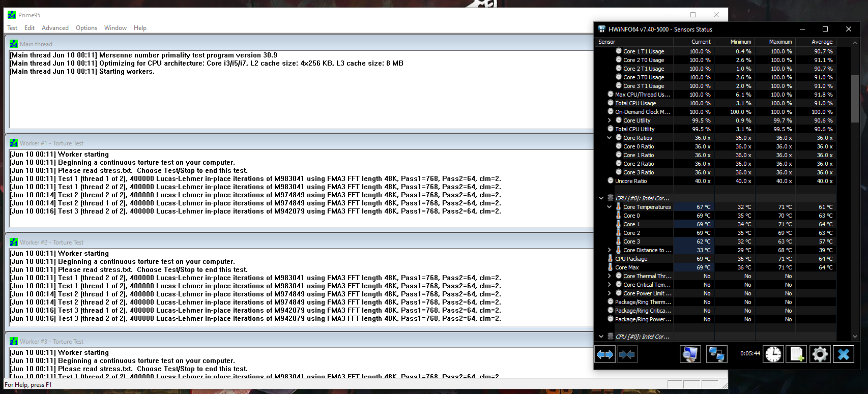Select the Worker #2 - Torture Test title bar
The width and height of the screenshot is (868, 394).
pyautogui.click(x=300, y=243)
